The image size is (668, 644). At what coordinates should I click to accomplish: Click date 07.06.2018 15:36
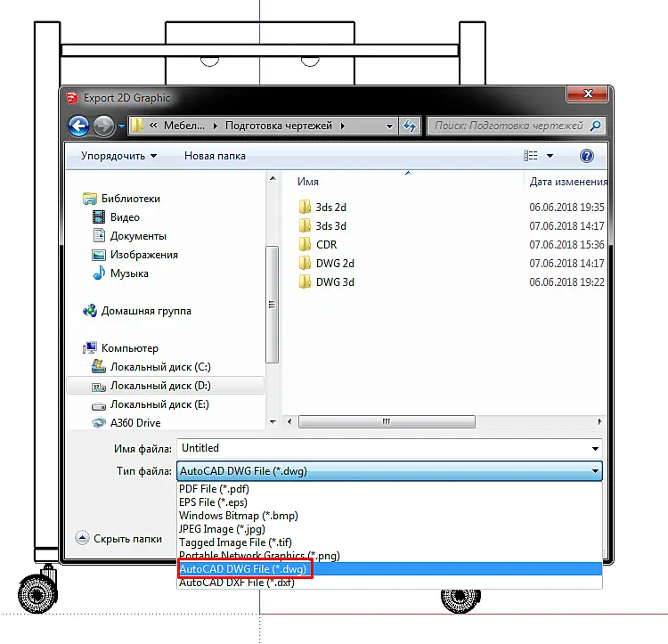click(x=566, y=245)
